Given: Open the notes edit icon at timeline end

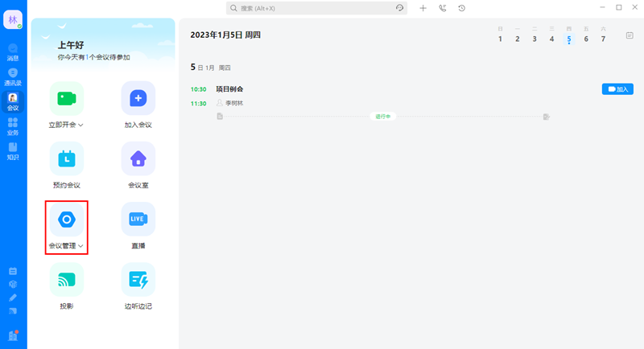Looking at the screenshot, I should click(x=547, y=117).
